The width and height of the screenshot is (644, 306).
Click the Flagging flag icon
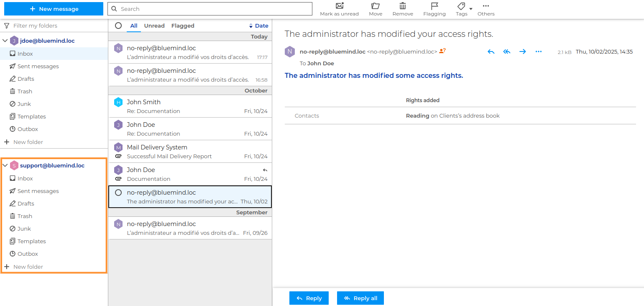click(434, 6)
